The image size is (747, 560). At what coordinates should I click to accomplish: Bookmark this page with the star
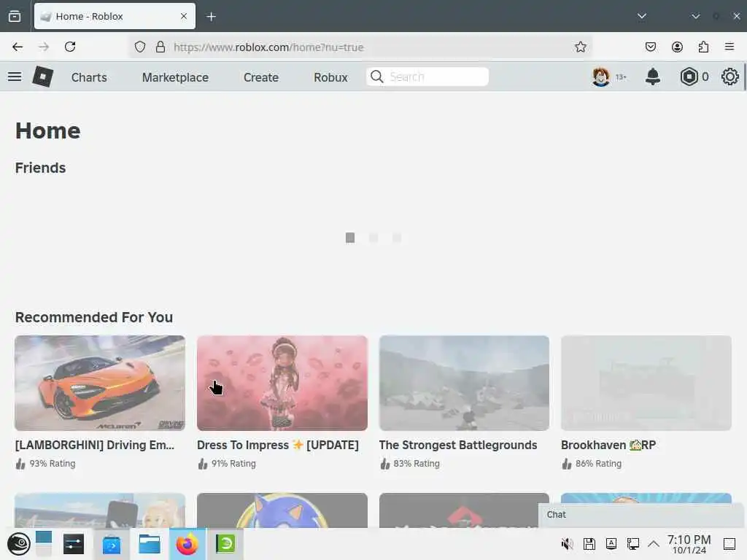580,47
